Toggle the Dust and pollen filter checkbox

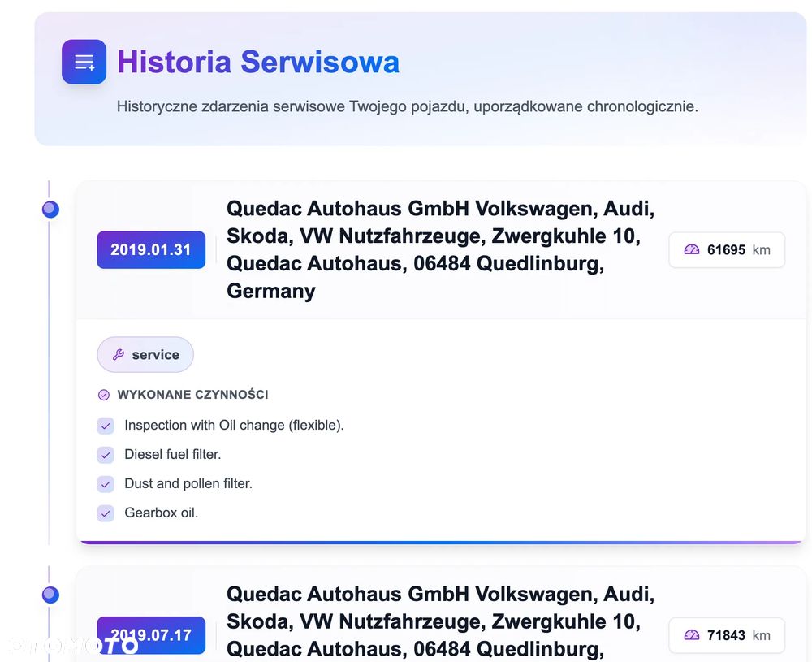tap(106, 484)
